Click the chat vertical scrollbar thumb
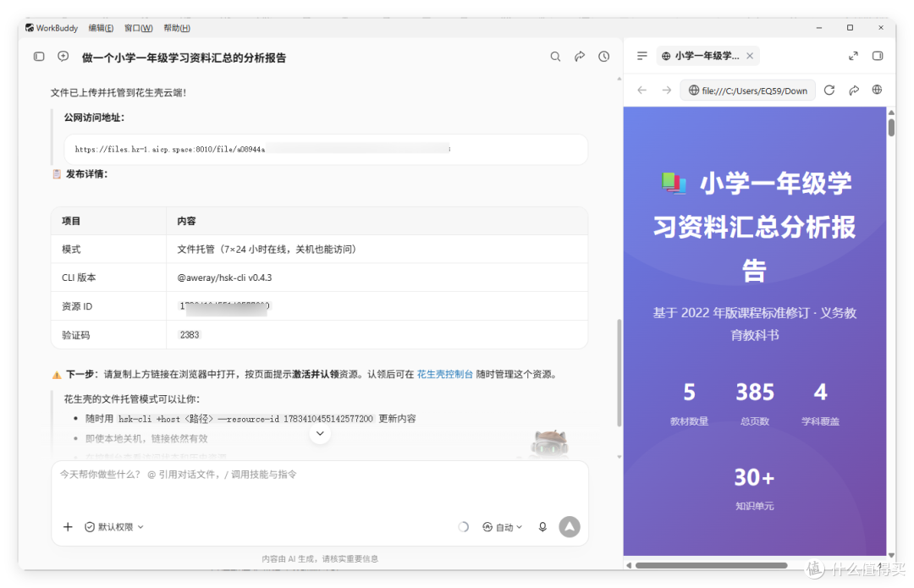Viewport: 914px width, 588px height. tap(619, 373)
